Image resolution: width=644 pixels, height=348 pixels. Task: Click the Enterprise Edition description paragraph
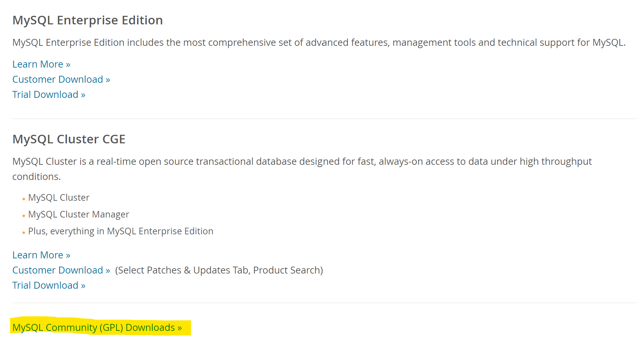click(x=319, y=43)
